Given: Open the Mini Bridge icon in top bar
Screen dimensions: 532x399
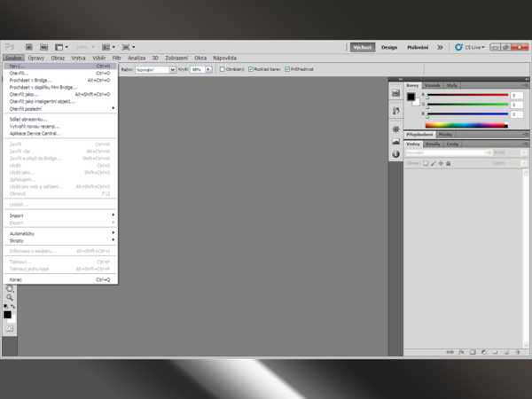Looking at the screenshot, I should (43, 47).
